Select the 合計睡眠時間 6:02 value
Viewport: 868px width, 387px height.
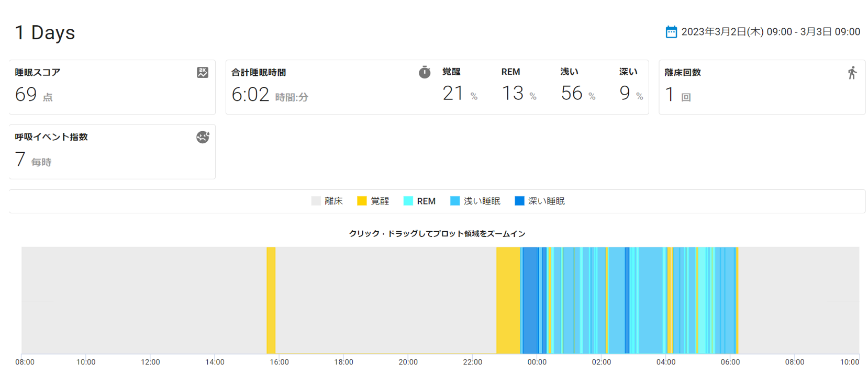click(x=250, y=95)
